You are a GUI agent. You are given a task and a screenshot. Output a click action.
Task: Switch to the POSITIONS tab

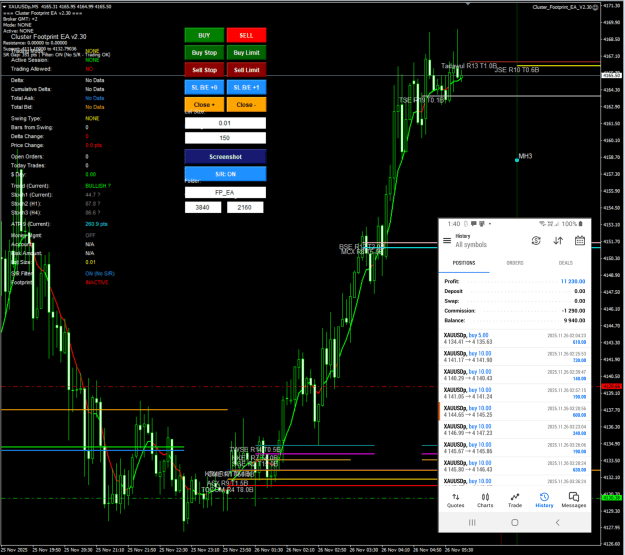[464, 263]
